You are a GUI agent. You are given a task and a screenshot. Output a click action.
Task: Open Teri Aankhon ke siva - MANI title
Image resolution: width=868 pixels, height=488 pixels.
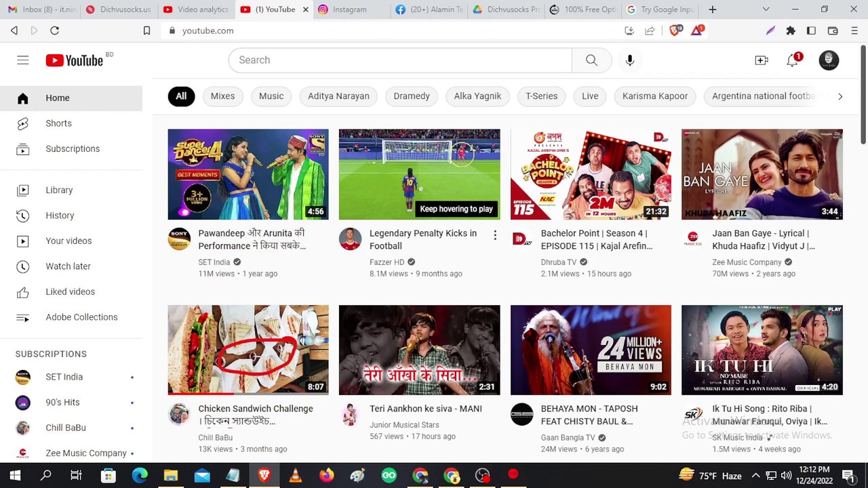point(426,409)
